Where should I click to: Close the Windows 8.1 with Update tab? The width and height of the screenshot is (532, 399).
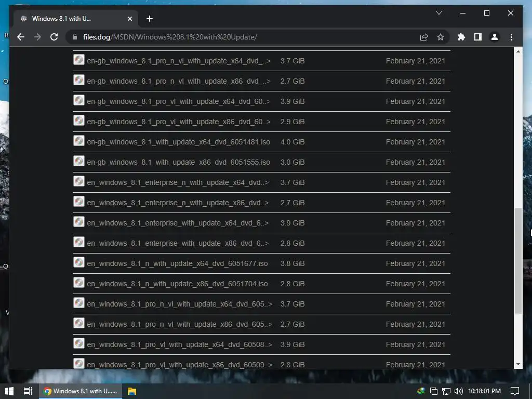tap(129, 19)
